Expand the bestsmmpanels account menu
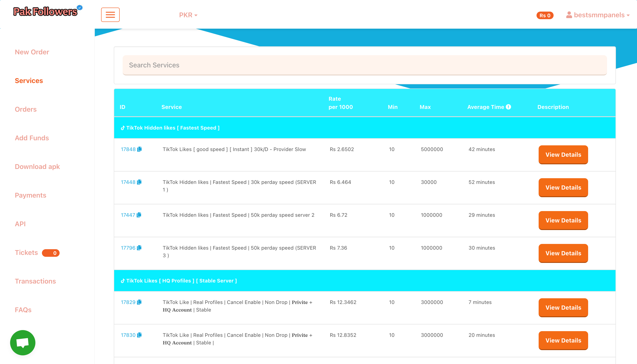Screen dimensions: 637x364 (x=598, y=15)
